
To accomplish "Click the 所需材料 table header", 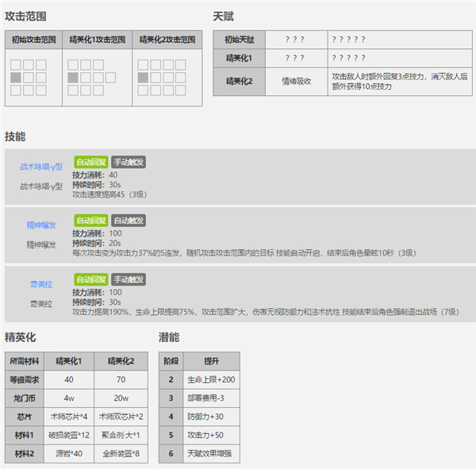I will point(25,361).
